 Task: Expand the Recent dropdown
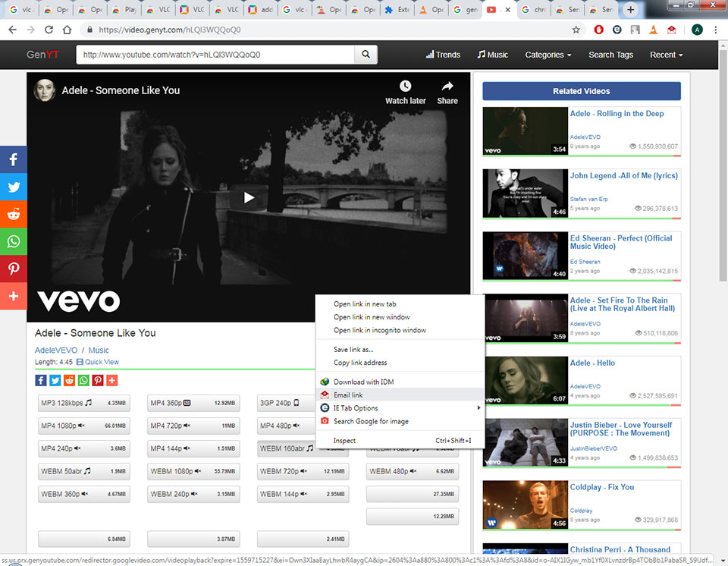(667, 55)
